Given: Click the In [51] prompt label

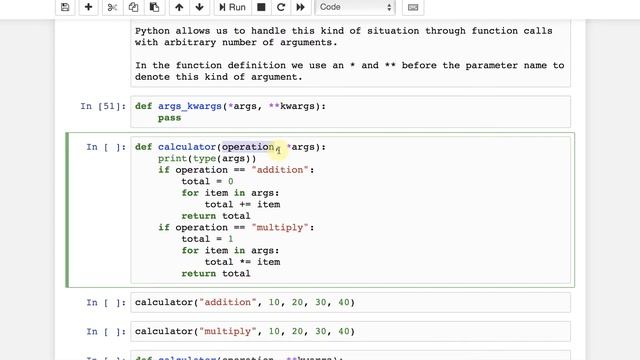Looking at the screenshot, I should tap(103, 107).
